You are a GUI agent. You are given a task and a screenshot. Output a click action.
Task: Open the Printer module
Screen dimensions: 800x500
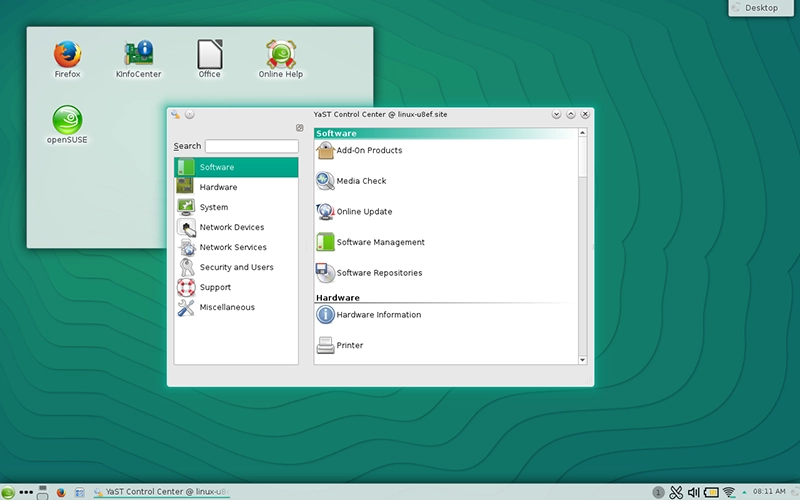(340, 345)
